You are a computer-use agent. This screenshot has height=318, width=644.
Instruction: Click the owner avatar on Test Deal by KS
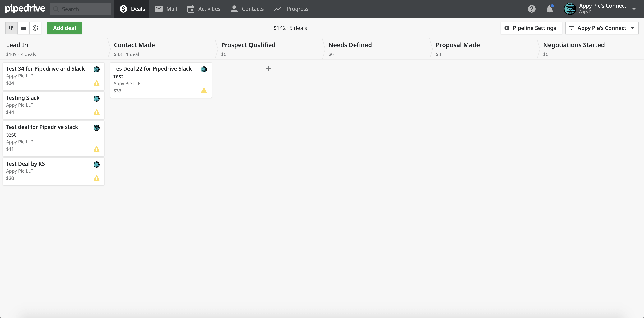coord(97,165)
